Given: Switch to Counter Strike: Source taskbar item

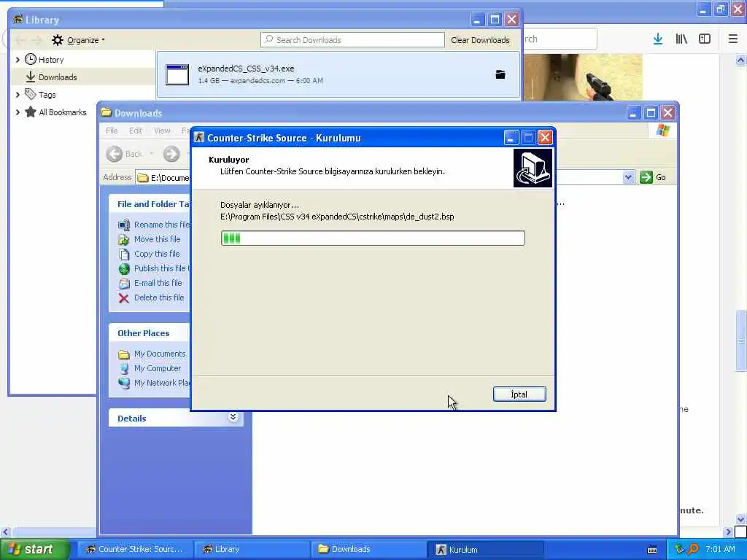Looking at the screenshot, I should pyautogui.click(x=135, y=549).
